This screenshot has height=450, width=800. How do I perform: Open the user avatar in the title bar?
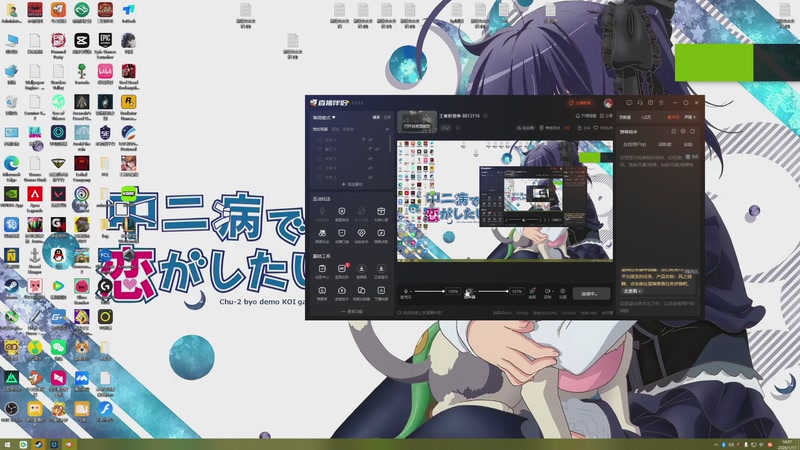(608, 103)
